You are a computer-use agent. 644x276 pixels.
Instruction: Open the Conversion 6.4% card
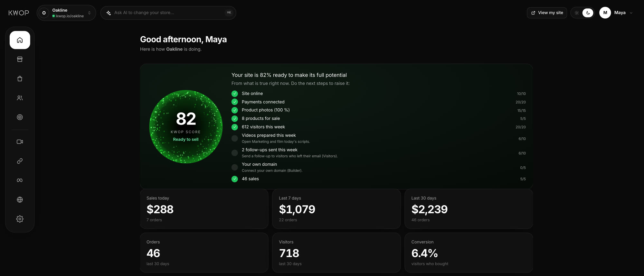click(469, 253)
